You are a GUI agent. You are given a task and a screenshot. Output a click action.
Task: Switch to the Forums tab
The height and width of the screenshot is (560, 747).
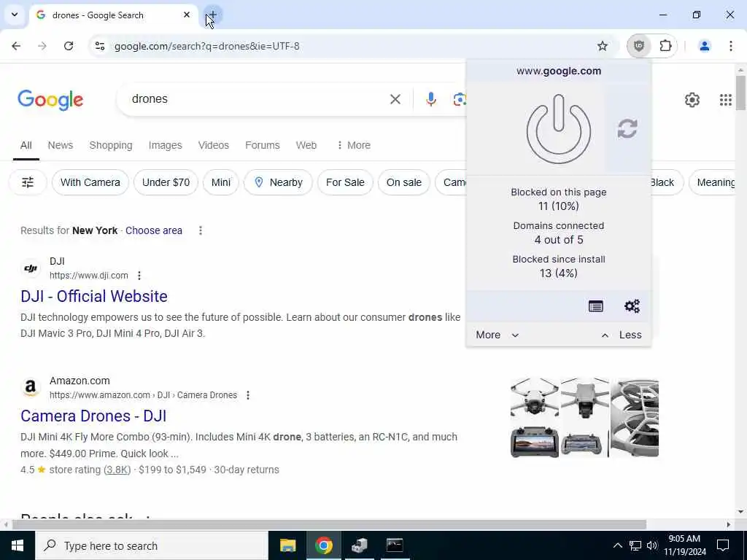263,145
